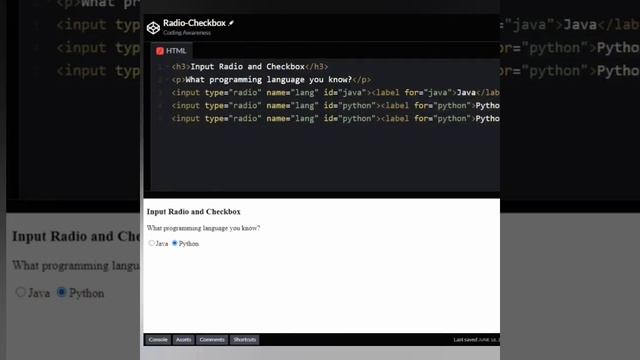Open Coding Awareness author link
This screenshot has width=640, height=360.
pos(187,33)
